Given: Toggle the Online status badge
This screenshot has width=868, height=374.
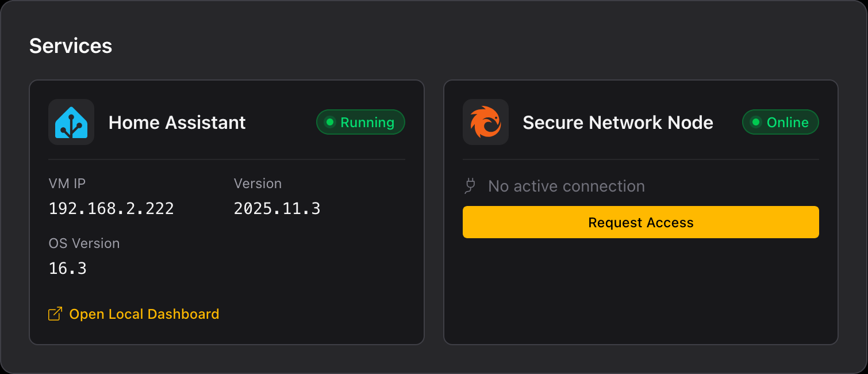Looking at the screenshot, I should click(781, 122).
